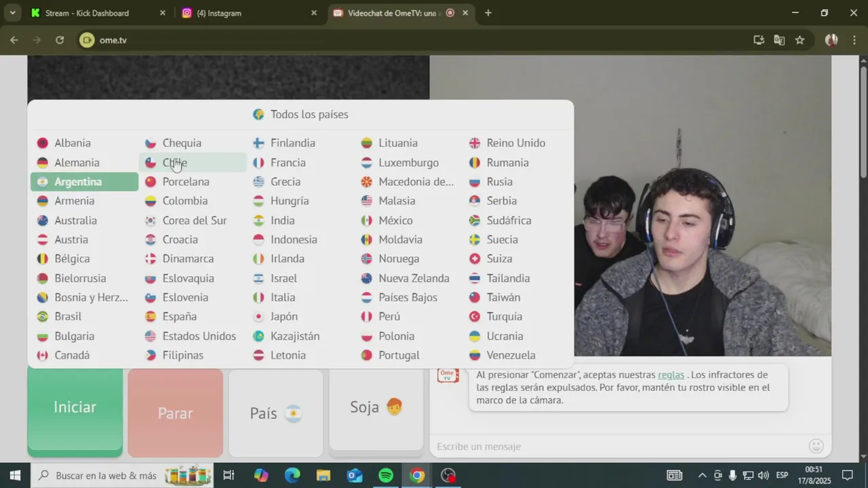Open Spotify from the taskbar
This screenshot has height=488, width=868.
click(386, 475)
